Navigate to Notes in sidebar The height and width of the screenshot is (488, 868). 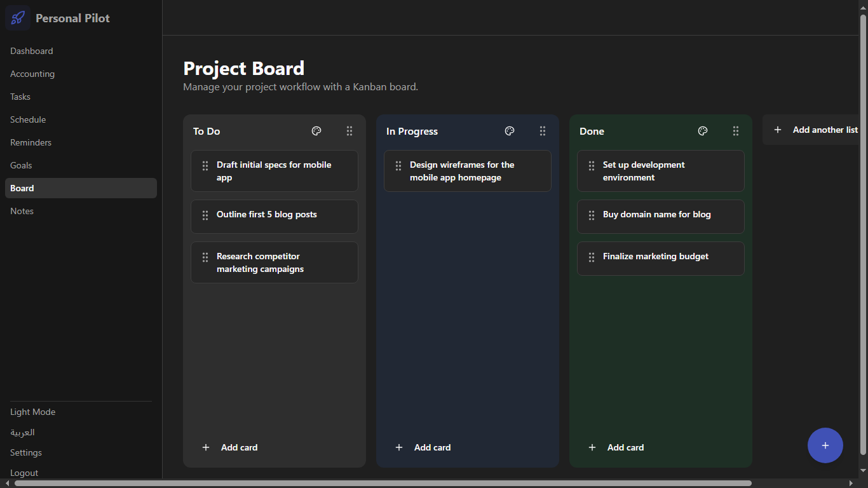pos(22,211)
